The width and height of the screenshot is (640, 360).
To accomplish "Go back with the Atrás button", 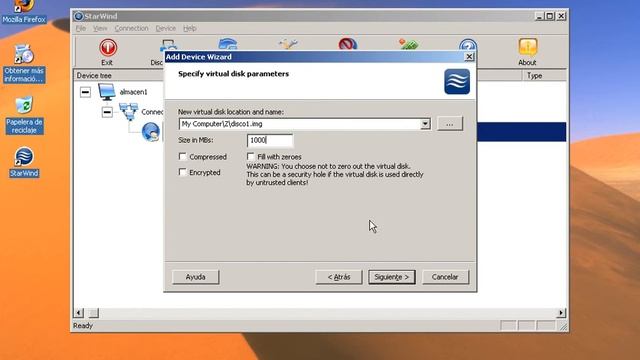I will [339, 277].
